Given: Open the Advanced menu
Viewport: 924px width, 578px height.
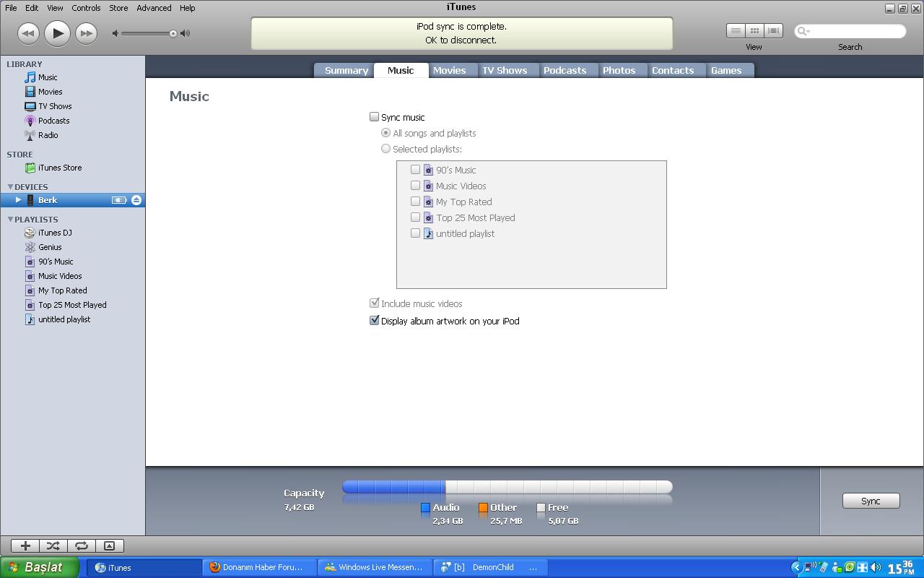Looking at the screenshot, I should [x=154, y=8].
